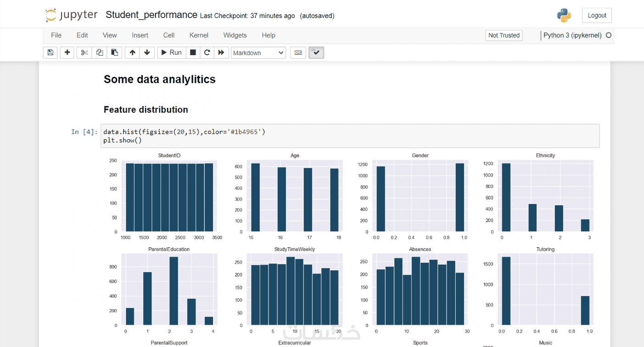Screen dimensions: 644x347
Task: Open the Cell menu
Action: [169, 35]
